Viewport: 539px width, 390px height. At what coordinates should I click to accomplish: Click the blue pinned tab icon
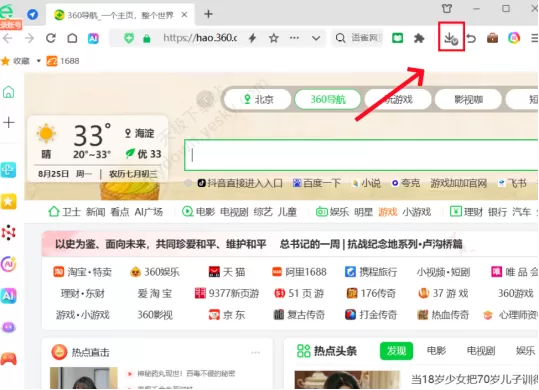[33, 14]
